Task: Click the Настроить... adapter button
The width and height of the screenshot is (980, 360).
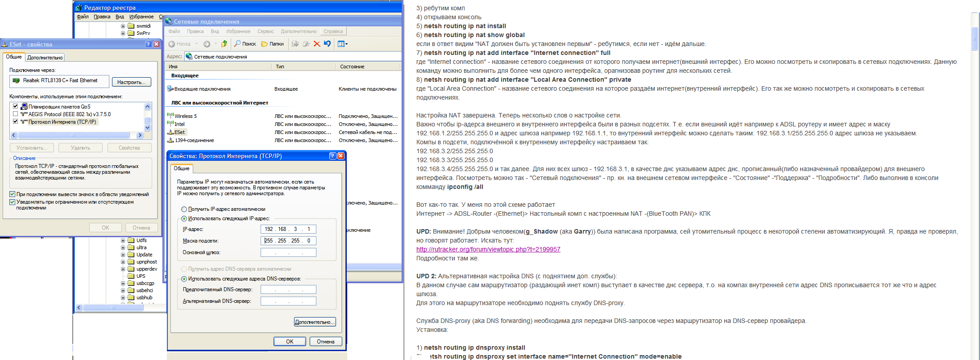Action: pyautogui.click(x=131, y=82)
